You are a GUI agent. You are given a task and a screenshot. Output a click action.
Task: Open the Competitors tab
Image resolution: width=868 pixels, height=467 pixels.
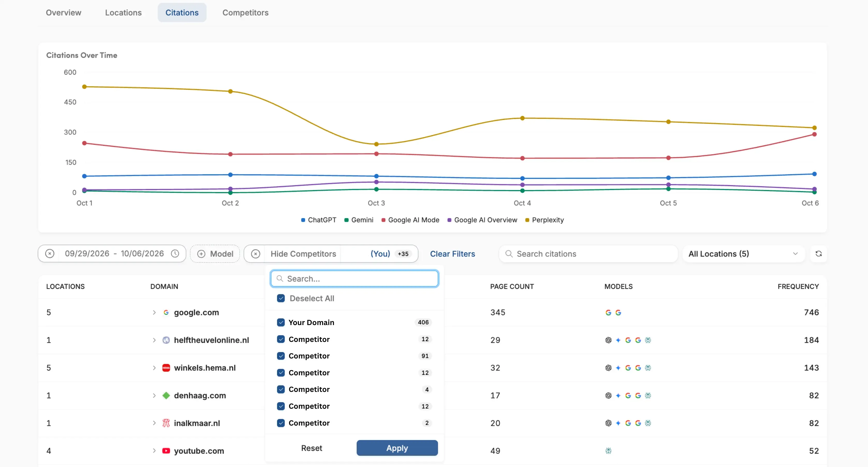pos(245,13)
